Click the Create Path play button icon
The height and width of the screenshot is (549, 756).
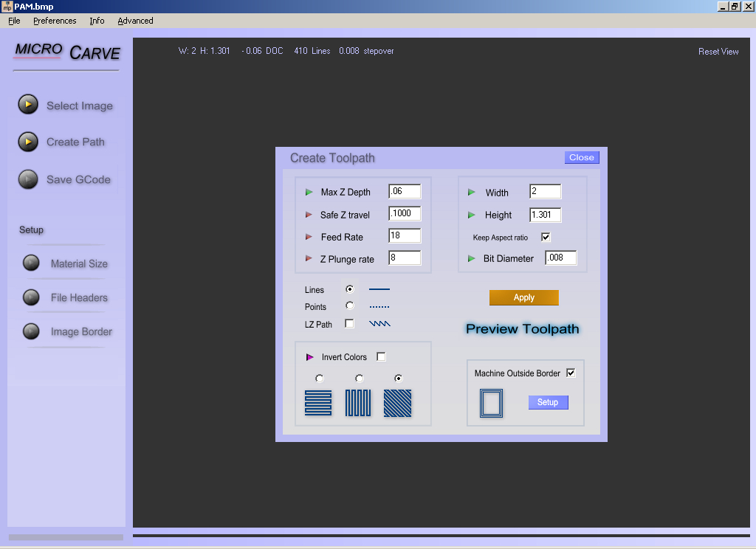[x=28, y=142]
